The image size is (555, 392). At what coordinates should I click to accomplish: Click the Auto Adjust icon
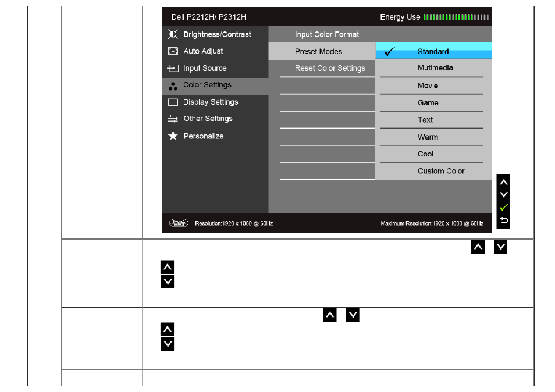pos(173,51)
